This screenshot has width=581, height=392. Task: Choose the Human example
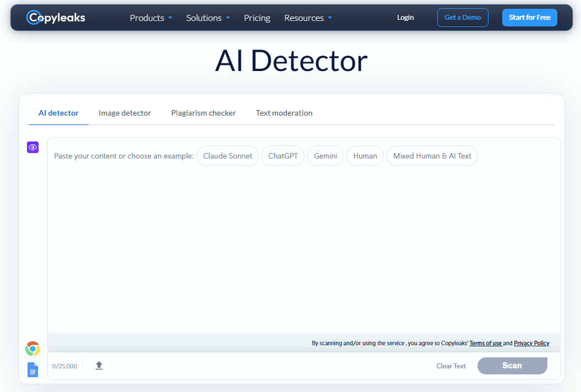tap(365, 156)
